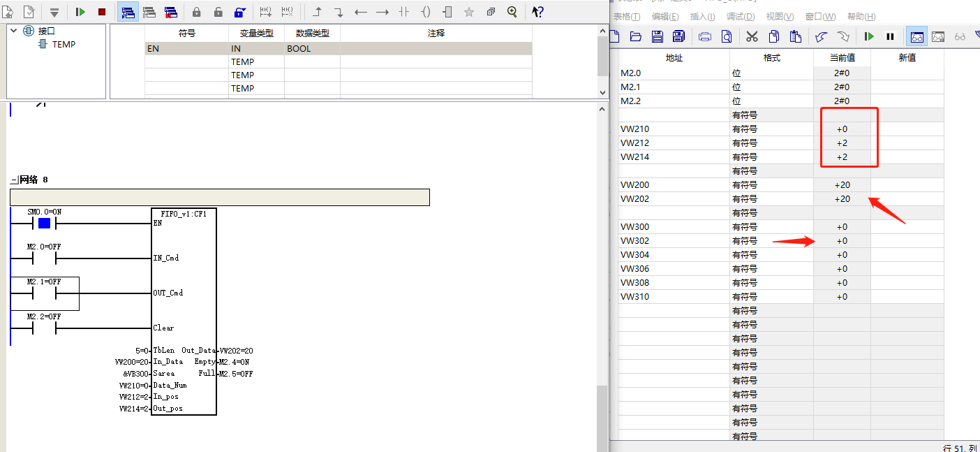The height and width of the screenshot is (452, 980).
Task: Click the context help arrow-question icon
Action: tap(537, 12)
